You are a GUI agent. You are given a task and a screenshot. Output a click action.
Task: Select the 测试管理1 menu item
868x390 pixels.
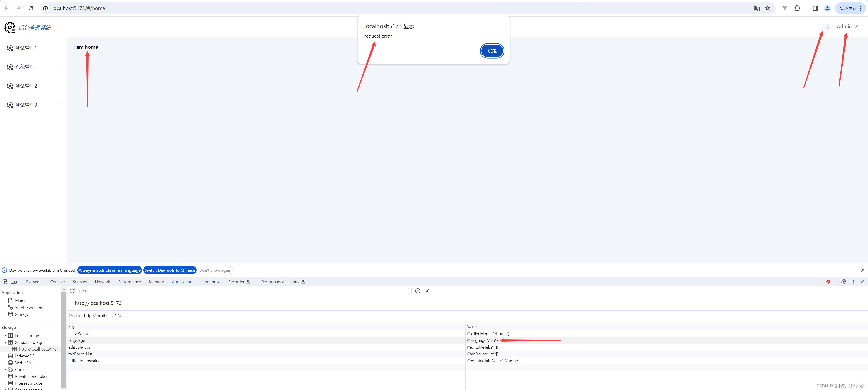point(33,48)
